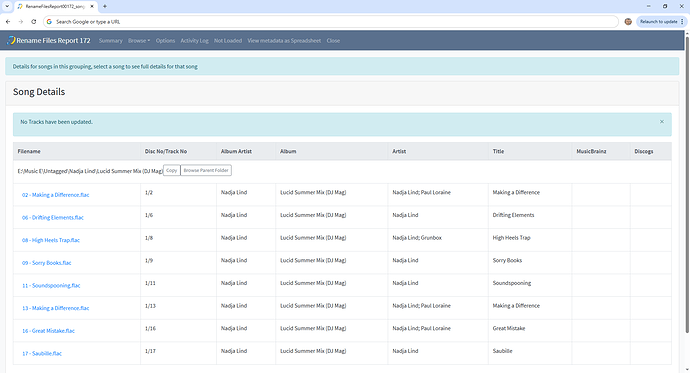
Task: Open 11 - Soundspooning.flac link
Action: point(51,285)
